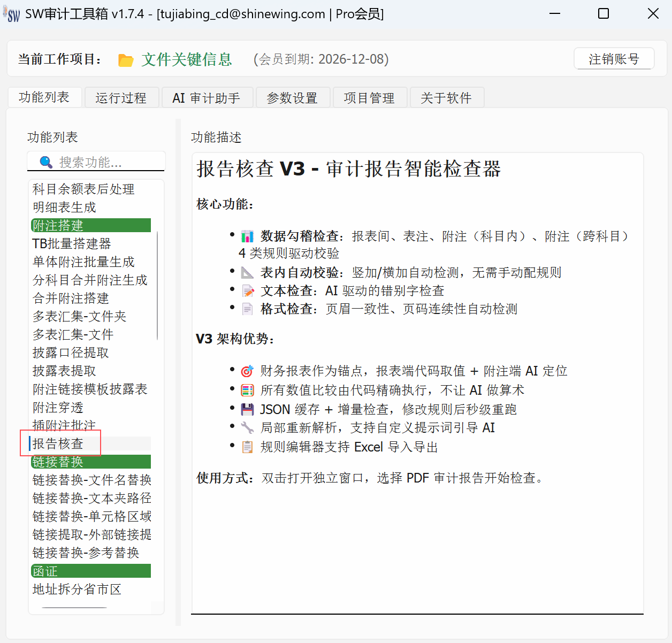Click the floppy disk icon beside JSON 缓存
Screen dimensions: 672x643
pos(247,408)
